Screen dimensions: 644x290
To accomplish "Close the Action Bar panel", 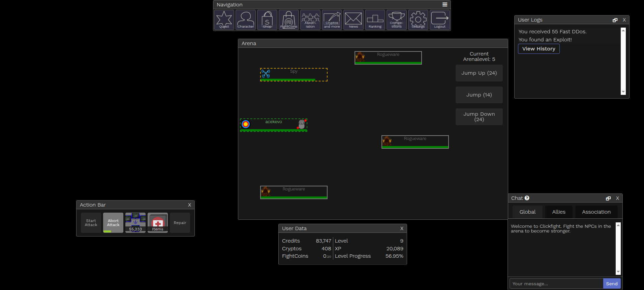I will coord(189,205).
